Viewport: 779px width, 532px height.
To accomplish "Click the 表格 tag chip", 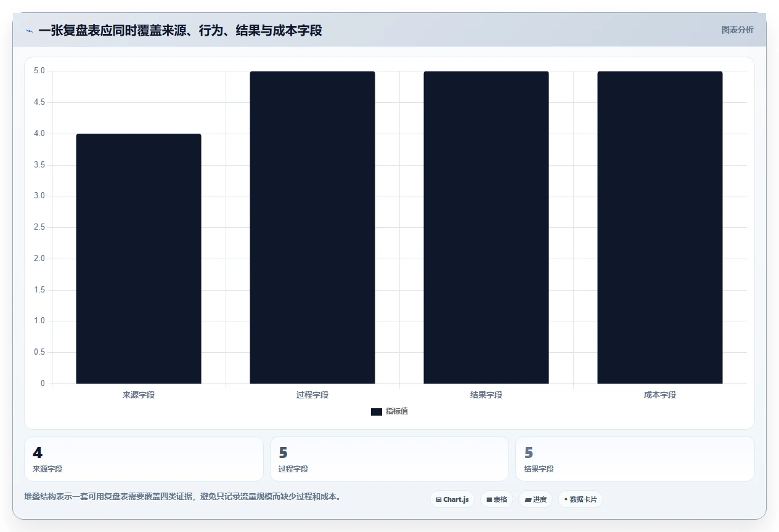I will (x=497, y=499).
